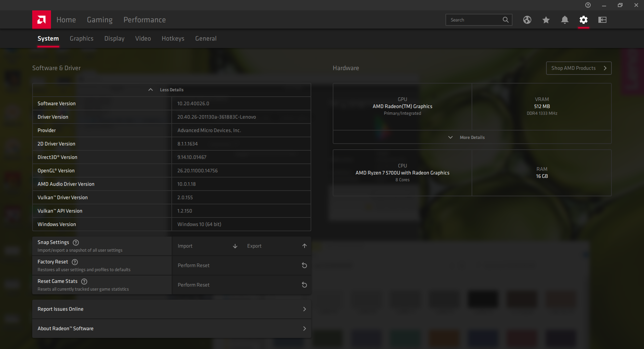Click the Windows Version label
This screenshot has width=644, height=349.
[57, 224]
